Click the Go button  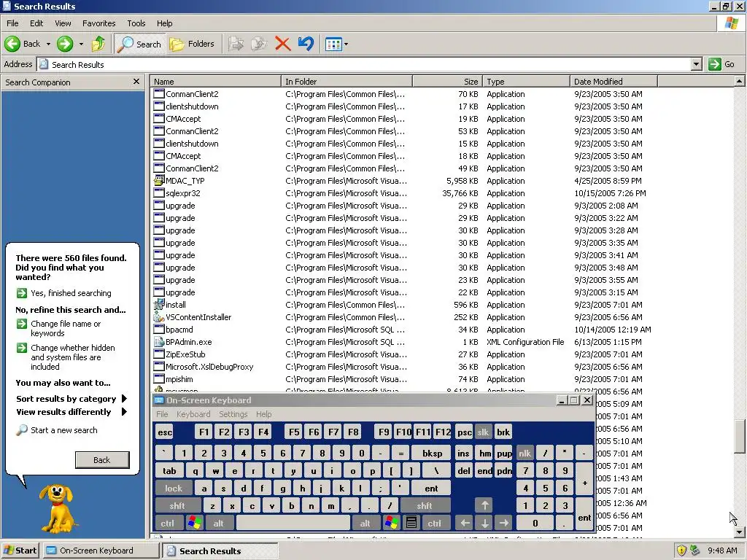pos(721,64)
